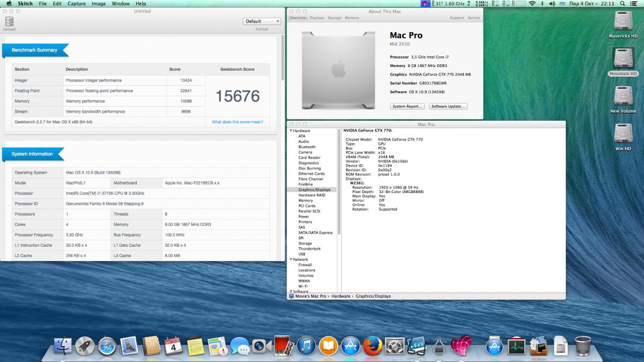This screenshot has height=362, width=644.
Task: Collapse Network section in Mac Pro sidebar
Action: click(291, 260)
